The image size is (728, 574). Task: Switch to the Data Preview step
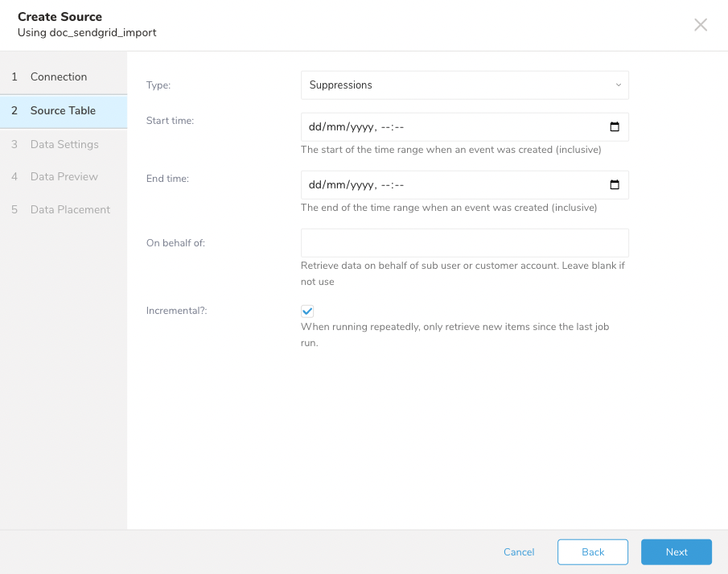pyautogui.click(x=64, y=177)
